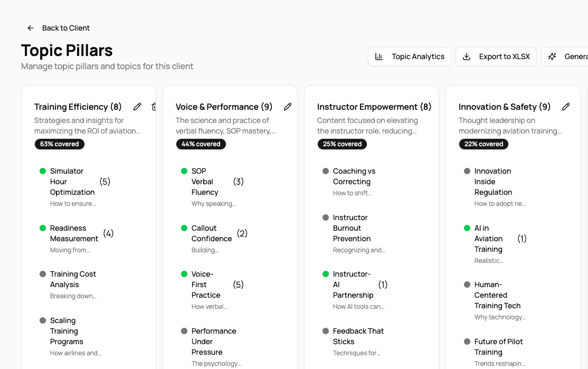The image size is (588, 369).
Task: Click the 25% covered badge
Action: click(343, 144)
